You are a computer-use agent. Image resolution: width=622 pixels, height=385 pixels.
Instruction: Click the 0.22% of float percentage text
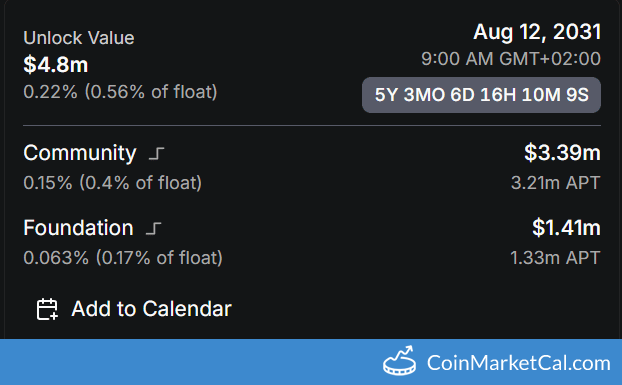pos(120,92)
